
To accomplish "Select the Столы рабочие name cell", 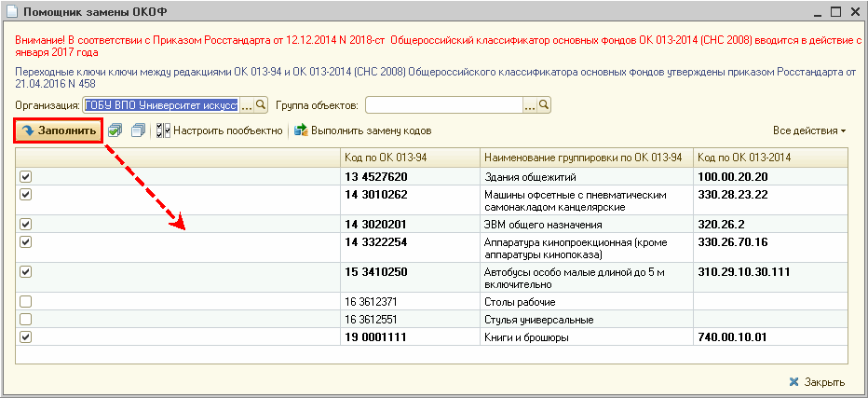I will (587, 302).
